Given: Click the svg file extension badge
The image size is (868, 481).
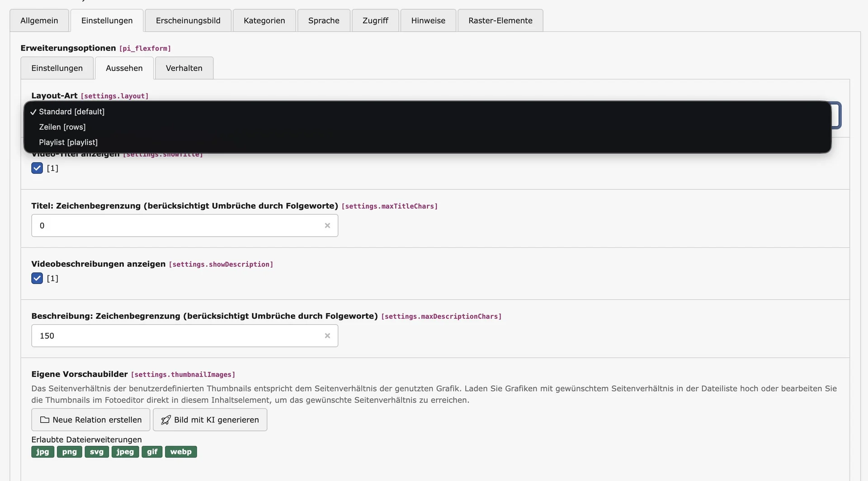Looking at the screenshot, I should pyautogui.click(x=96, y=452).
